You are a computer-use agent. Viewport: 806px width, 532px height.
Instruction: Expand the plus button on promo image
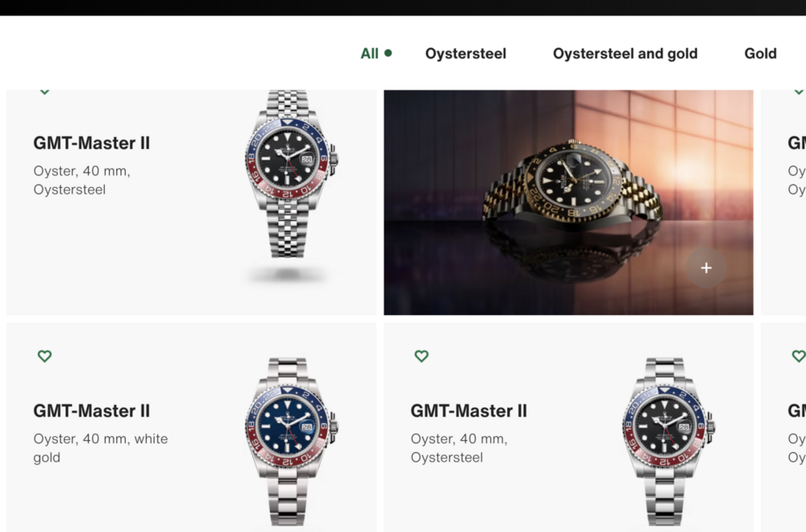(x=706, y=268)
